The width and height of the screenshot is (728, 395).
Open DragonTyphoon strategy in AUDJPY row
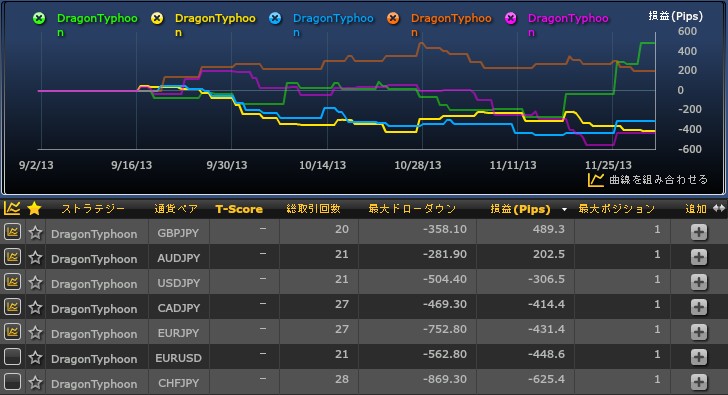pyautogui.click(x=94, y=259)
